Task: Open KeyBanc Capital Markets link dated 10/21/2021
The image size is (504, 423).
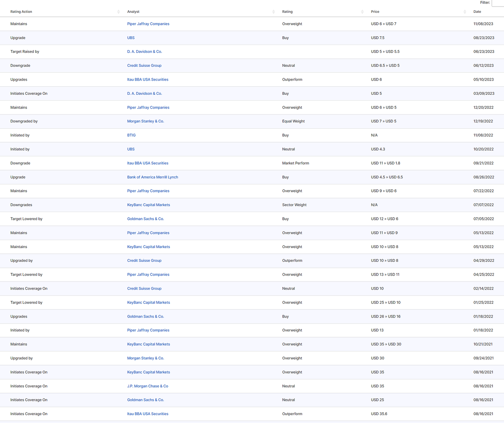Action: (148, 344)
